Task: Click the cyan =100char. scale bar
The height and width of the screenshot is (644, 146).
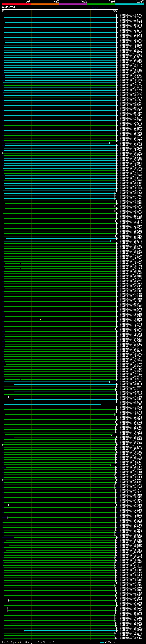Action: click(x=102, y=642)
